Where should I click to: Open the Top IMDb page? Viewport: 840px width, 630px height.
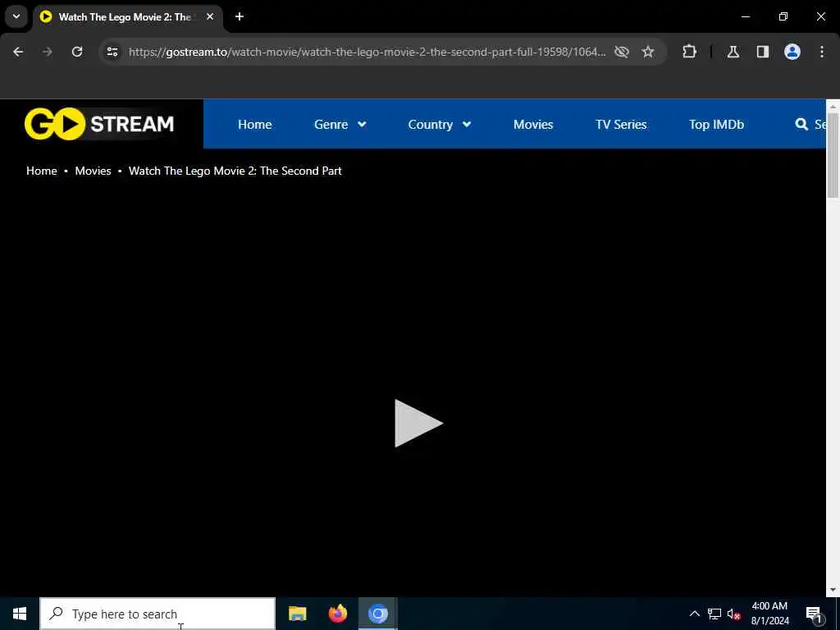[x=716, y=125]
